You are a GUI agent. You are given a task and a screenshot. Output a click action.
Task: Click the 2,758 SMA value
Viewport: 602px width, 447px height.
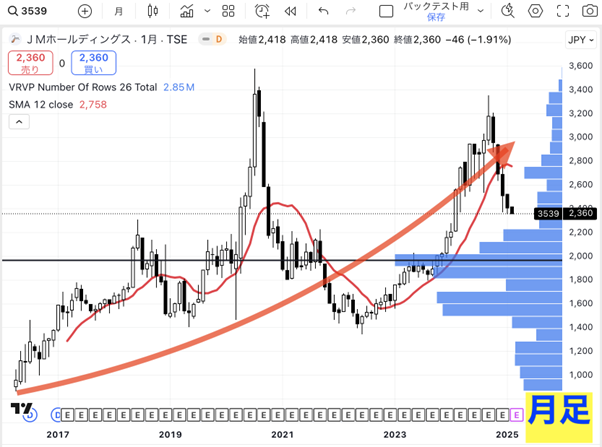(x=93, y=104)
